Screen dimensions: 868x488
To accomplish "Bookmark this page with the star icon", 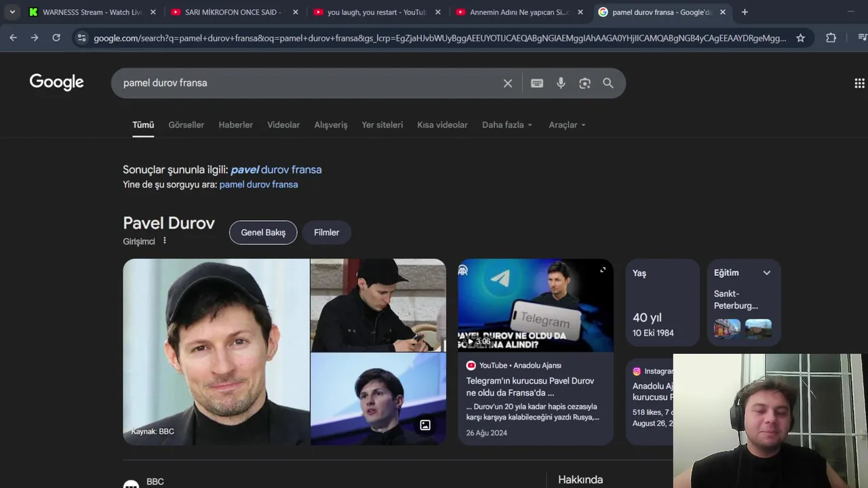I will point(800,38).
